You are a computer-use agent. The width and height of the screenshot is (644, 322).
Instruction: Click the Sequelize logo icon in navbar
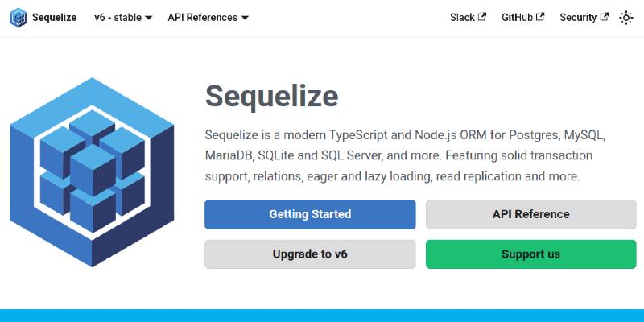(19, 18)
